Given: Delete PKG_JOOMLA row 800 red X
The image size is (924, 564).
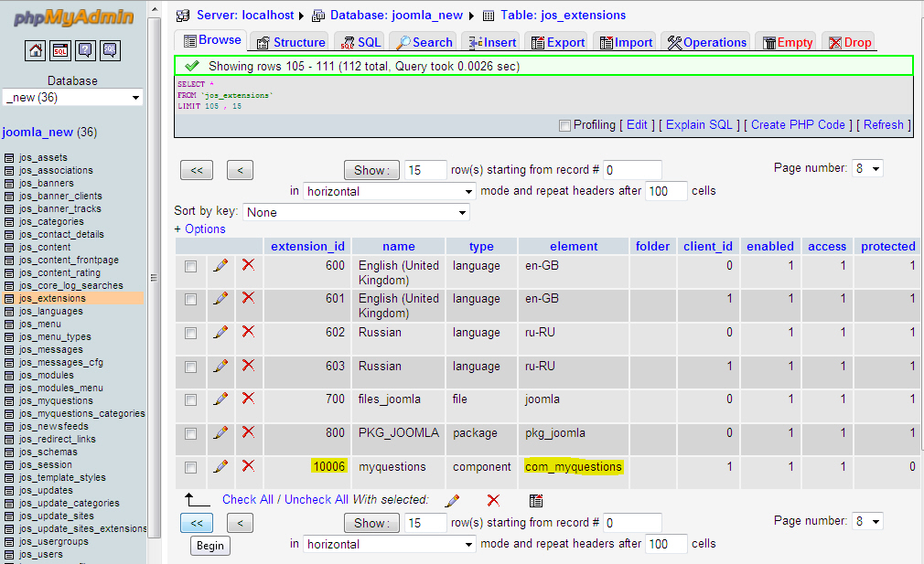Looking at the screenshot, I should 248,432.
